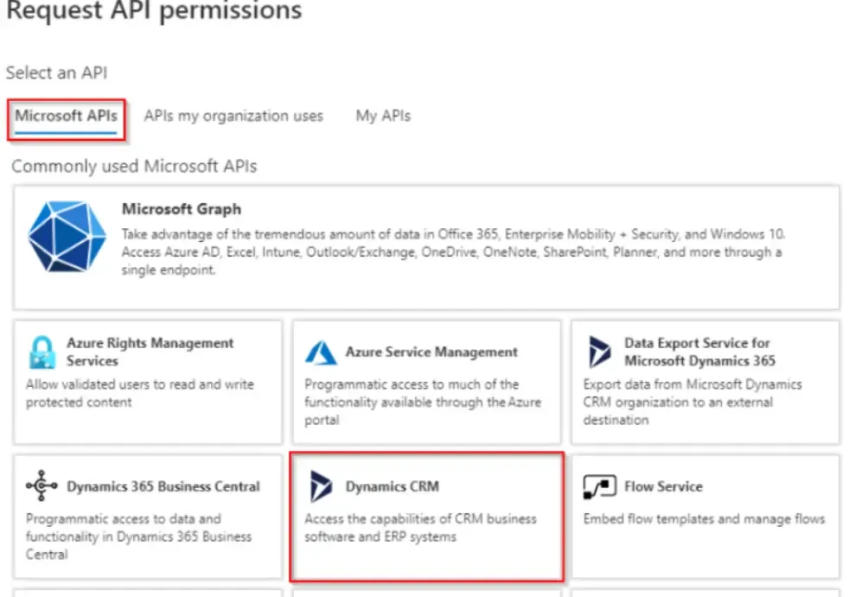868x597 pixels.
Task: Click the 'Select an API' label
Action: pos(57,73)
